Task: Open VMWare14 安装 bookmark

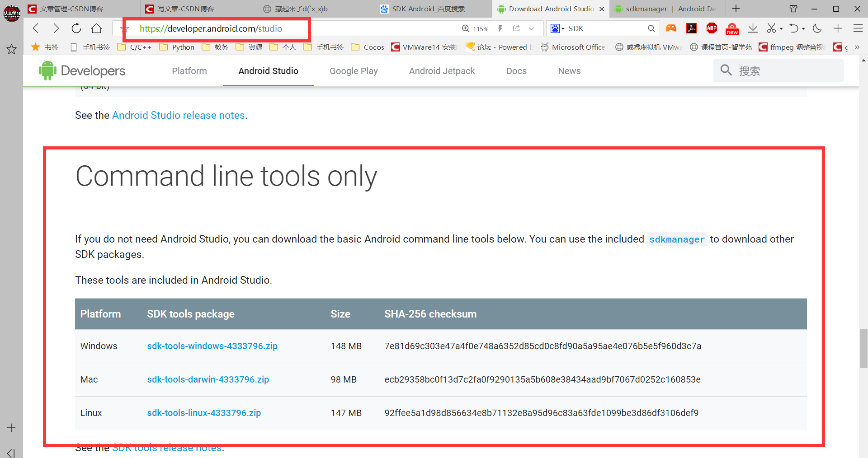Action: 425,47
